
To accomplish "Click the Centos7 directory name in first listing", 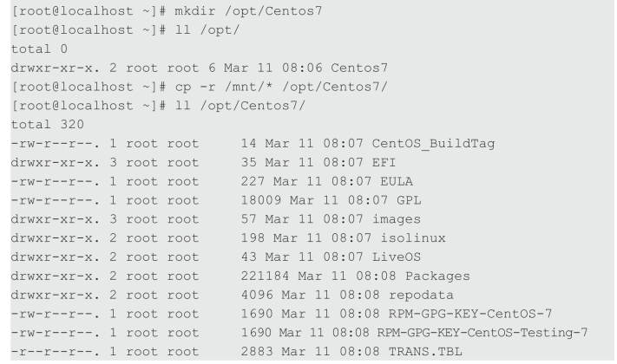I will (x=359, y=68).
